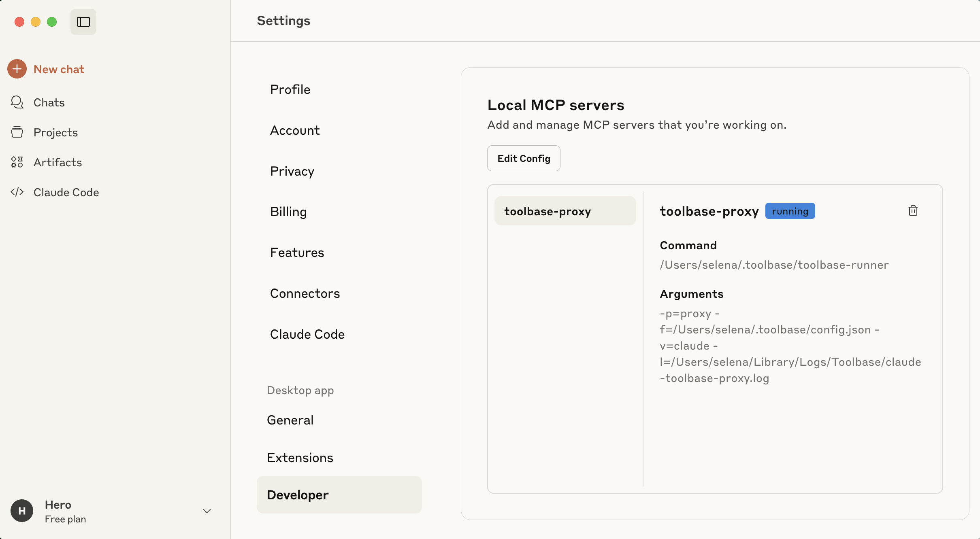Open the Profile settings tab
Viewport: 980px width, 539px height.
pyautogui.click(x=290, y=89)
